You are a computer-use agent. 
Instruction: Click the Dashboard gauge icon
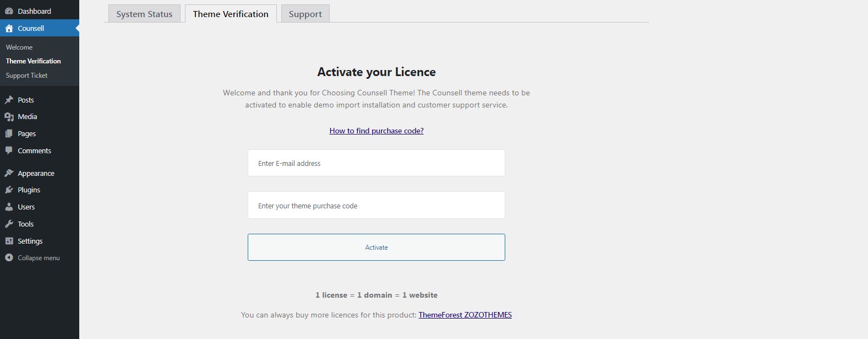pos(9,11)
